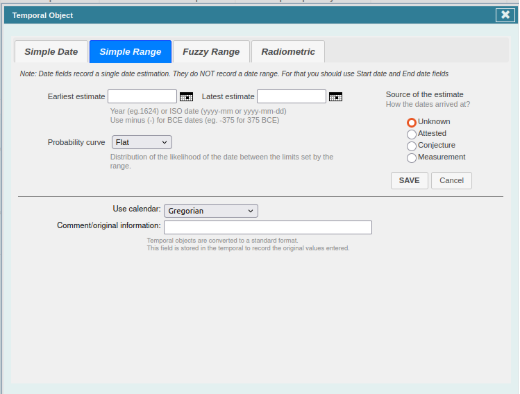The width and height of the screenshot is (520, 394).
Task: Switch to the Simple Date tab
Action: pos(51,52)
